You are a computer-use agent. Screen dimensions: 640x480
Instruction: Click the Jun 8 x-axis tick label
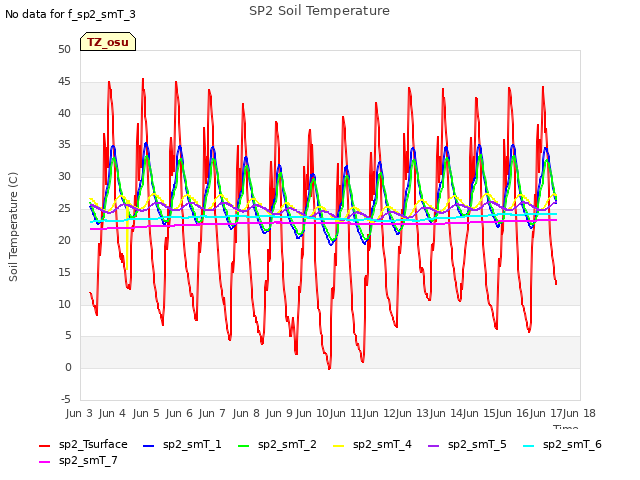(246, 413)
